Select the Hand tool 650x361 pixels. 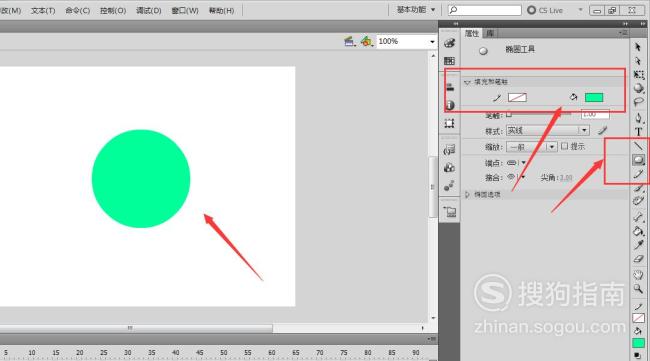click(638, 274)
